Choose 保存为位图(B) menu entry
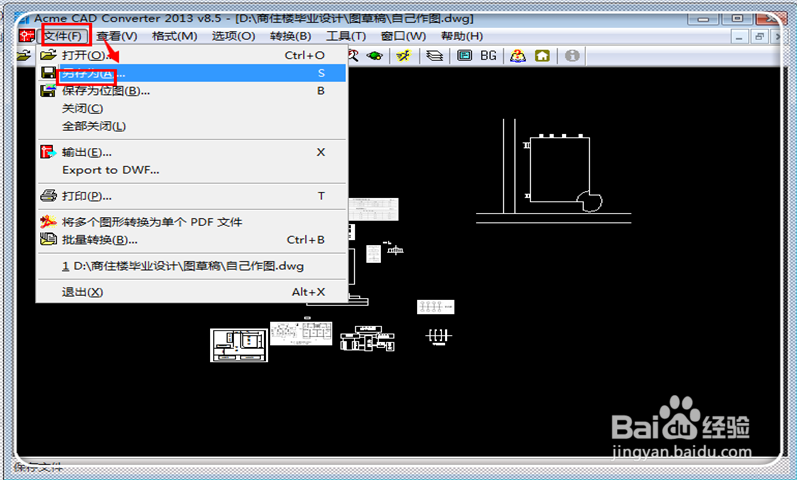797x480 pixels. pos(192,91)
